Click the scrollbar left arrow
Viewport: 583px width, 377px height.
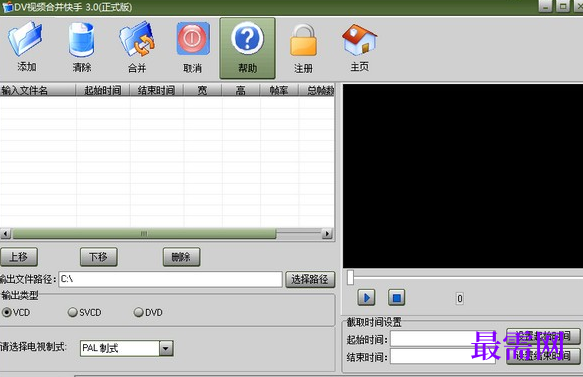point(6,234)
